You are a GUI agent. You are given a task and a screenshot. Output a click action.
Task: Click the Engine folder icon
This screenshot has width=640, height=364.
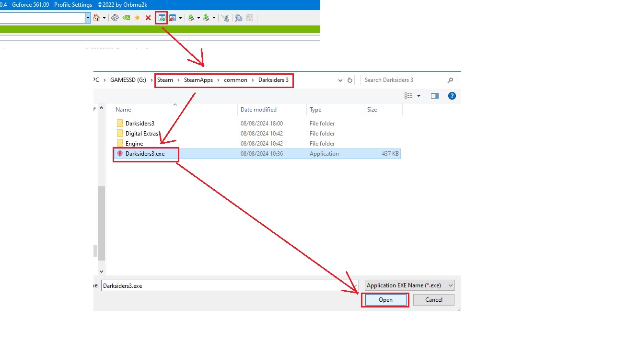[x=120, y=144]
